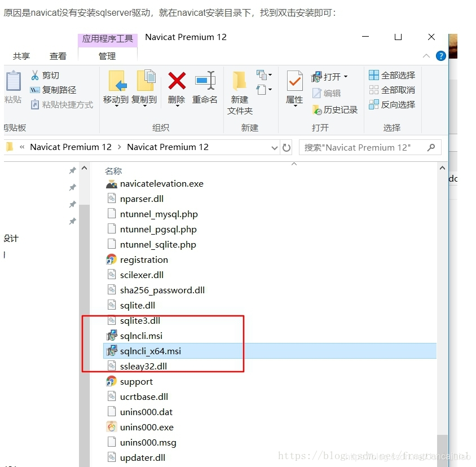The image size is (476, 467).
Task: Click the New folder (新建文件夹) icon
Action: click(x=239, y=80)
